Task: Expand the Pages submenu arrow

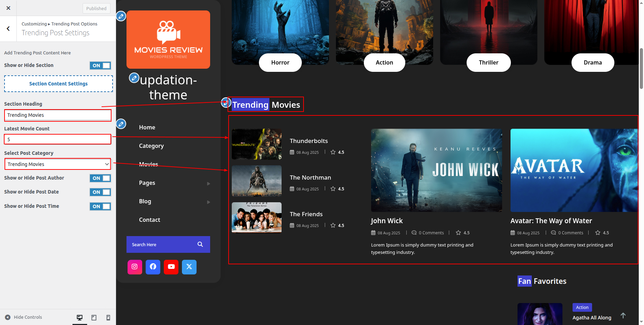Action: click(208, 183)
